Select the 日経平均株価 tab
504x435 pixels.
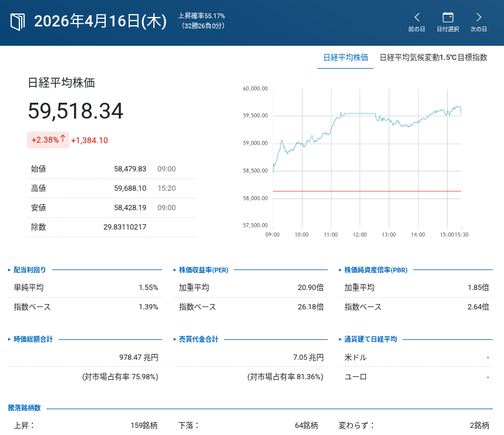[x=345, y=58]
